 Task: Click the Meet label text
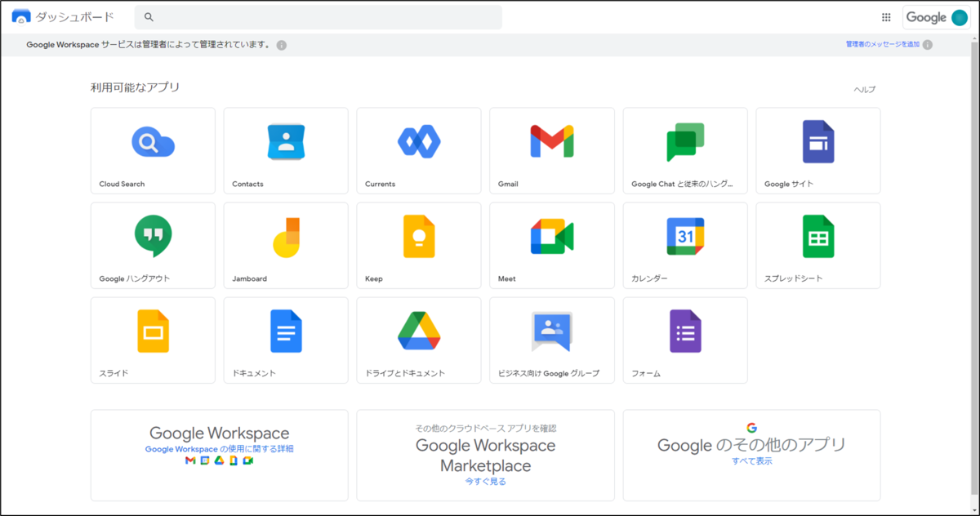[506, 278]
